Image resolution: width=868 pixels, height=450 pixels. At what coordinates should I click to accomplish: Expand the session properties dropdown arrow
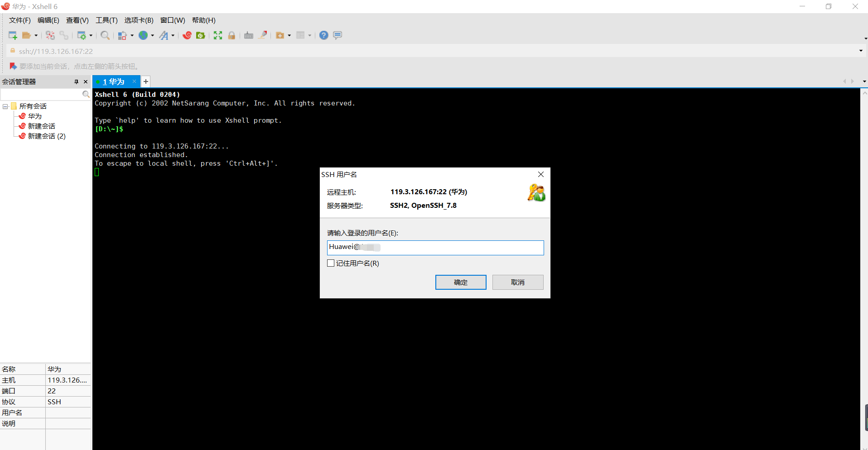[91, 35]
